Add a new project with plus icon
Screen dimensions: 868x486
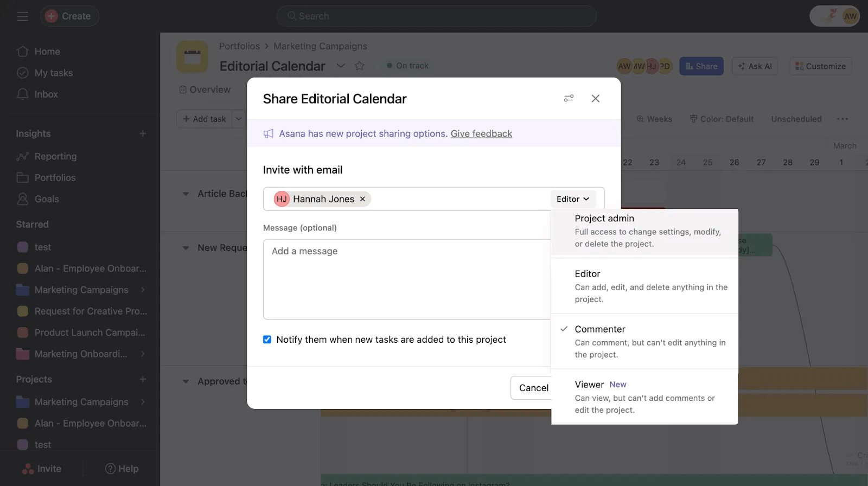click(143, 379)
